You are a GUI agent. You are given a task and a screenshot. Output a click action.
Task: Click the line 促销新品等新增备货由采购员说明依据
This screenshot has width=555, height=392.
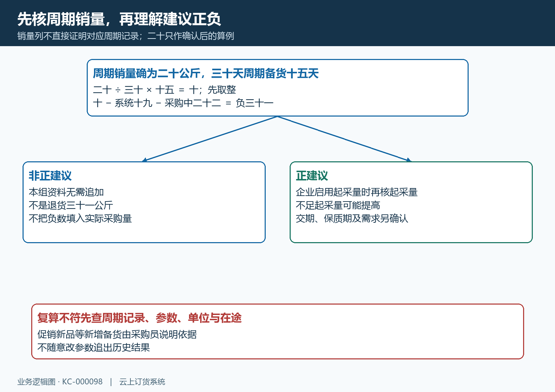click(117, 334)
